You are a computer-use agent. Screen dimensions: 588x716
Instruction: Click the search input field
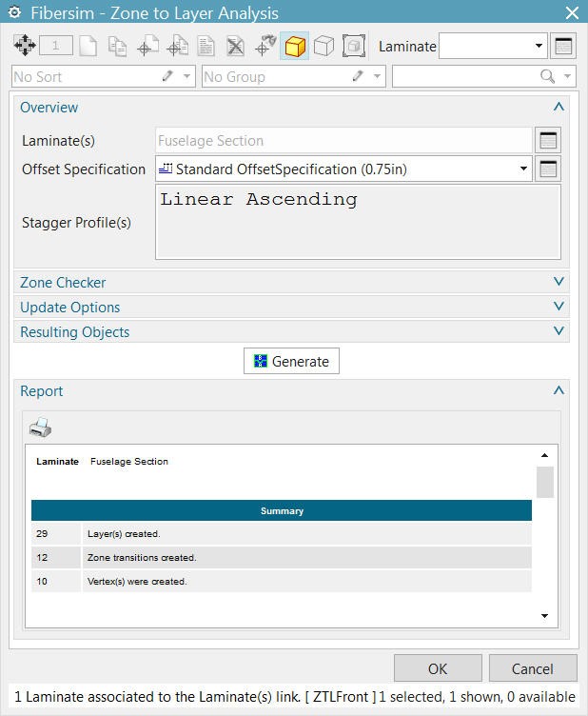pyautogui.click(x=466, y=76)
